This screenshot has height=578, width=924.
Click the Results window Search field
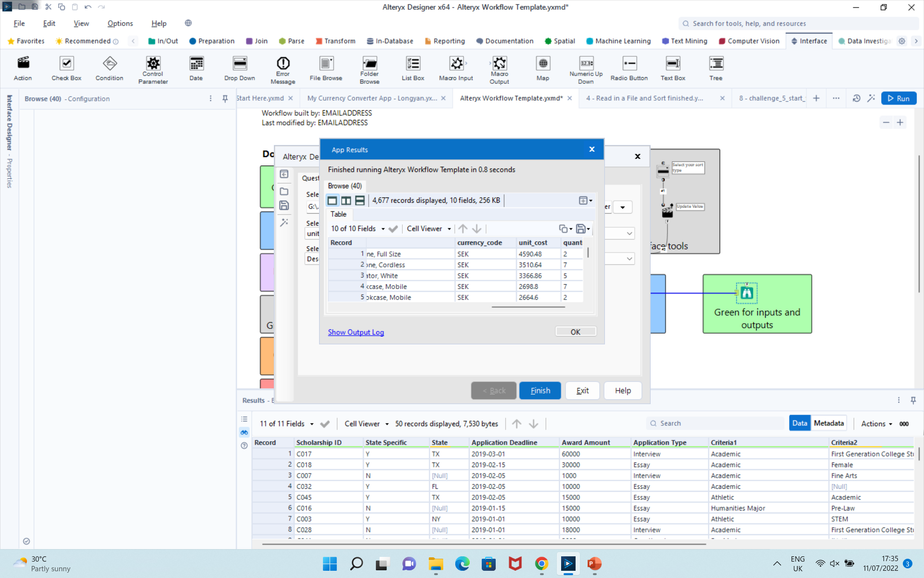tap(715, 423)
